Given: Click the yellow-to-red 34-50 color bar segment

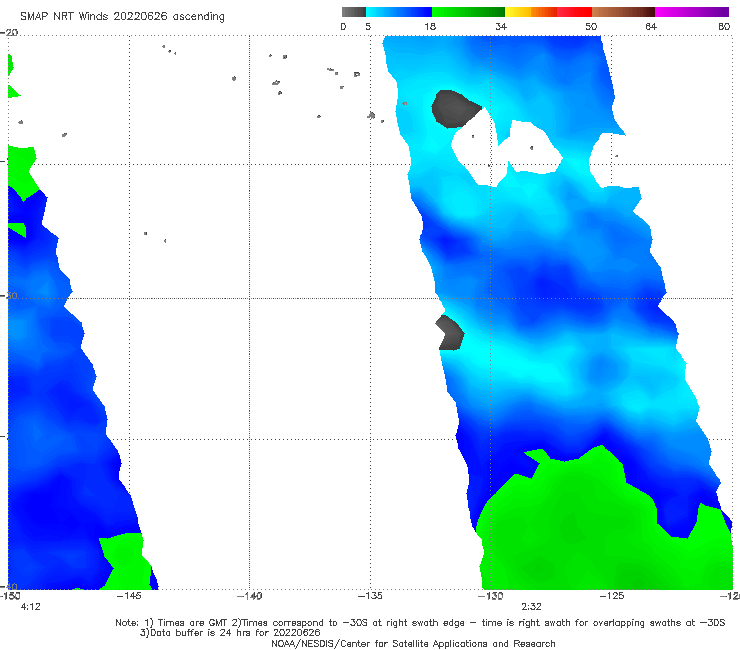Looking at the screenshot, I should click(548, 12).
